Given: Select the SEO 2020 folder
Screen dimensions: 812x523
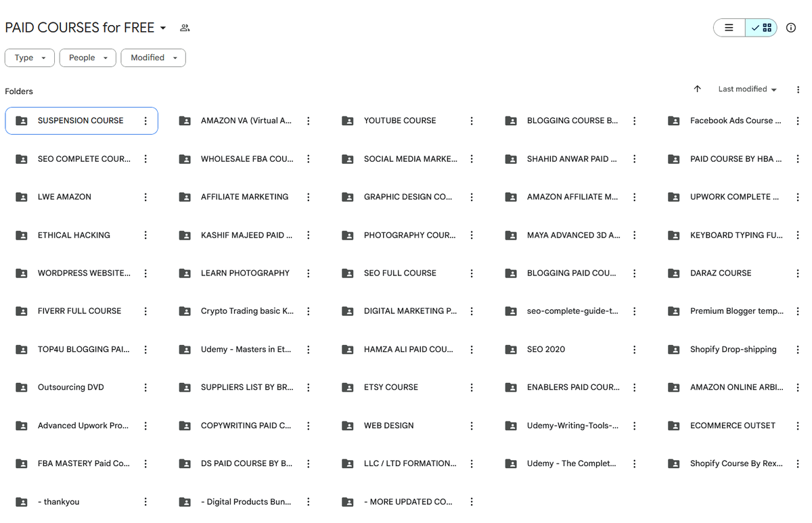Looking at the screenshot, I should pos(570,350).
